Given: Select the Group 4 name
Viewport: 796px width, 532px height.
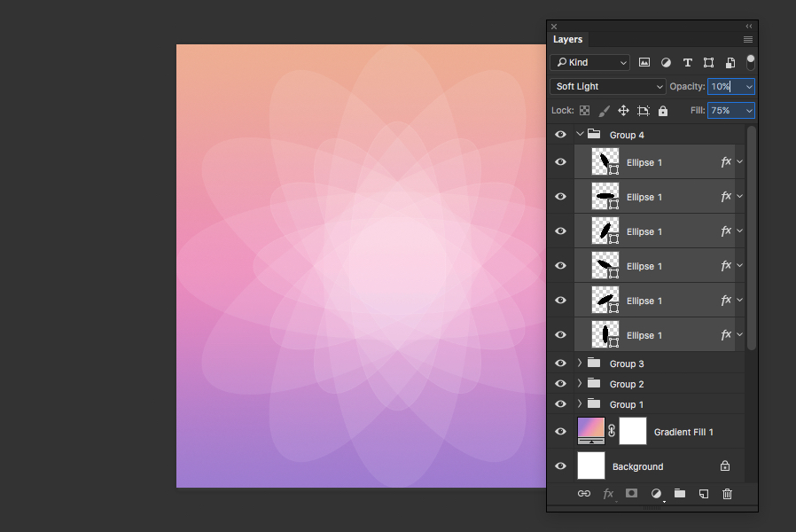Looking at the screenshot, I should coord(627,135).
